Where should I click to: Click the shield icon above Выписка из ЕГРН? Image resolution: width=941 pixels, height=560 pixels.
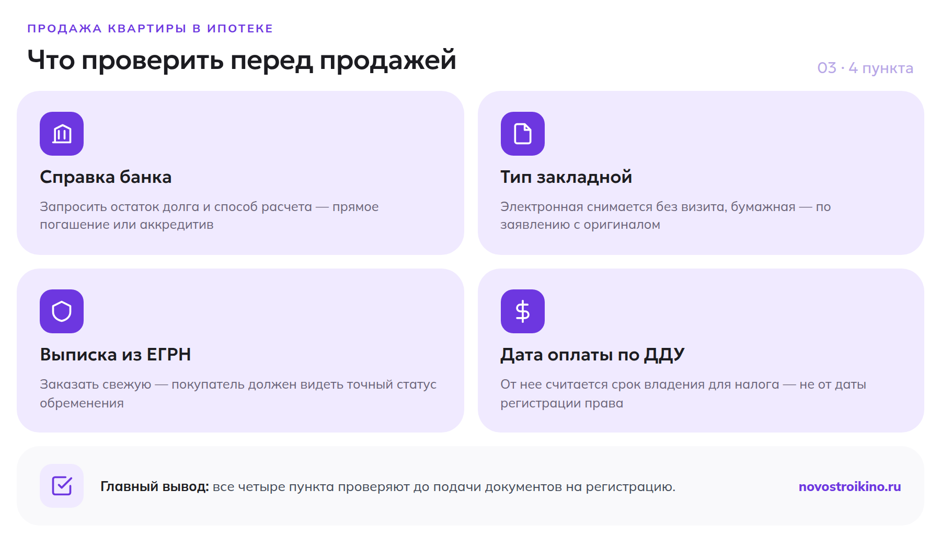pos(62,311)
